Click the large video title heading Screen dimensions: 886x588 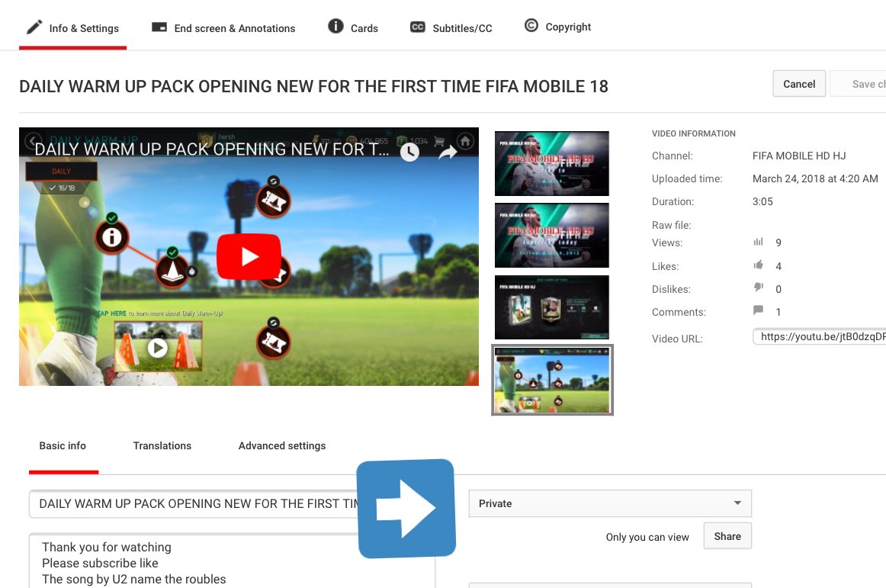tap(313, 86)
